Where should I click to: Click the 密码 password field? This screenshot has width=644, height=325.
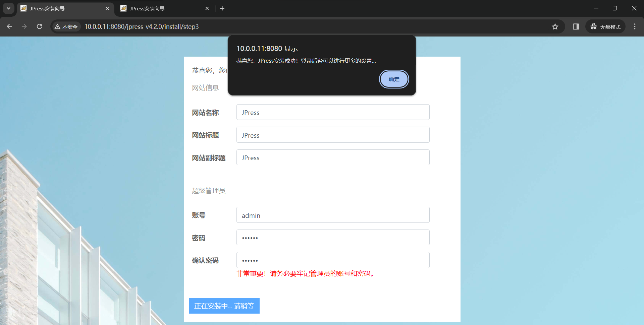tap(333, 238)
